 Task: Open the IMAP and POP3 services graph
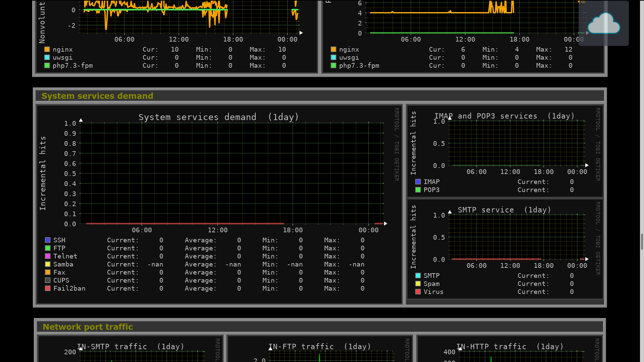coord(517,143)
